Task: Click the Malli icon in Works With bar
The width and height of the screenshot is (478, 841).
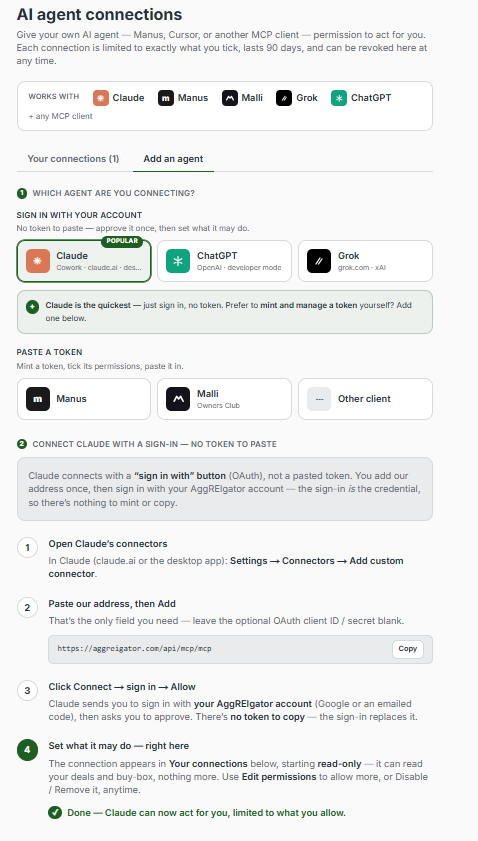Action: tap(230, 98)
